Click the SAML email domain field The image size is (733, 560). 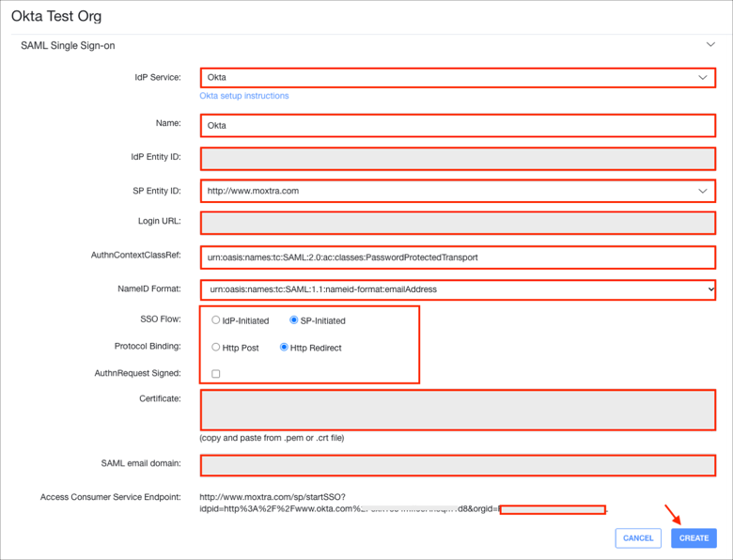[x=458, y=465]
